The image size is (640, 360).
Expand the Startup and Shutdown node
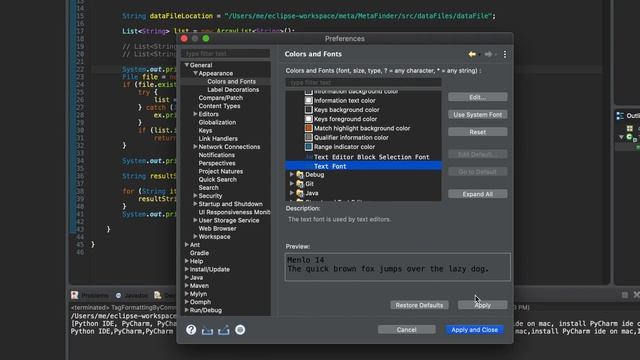point(196,204)
